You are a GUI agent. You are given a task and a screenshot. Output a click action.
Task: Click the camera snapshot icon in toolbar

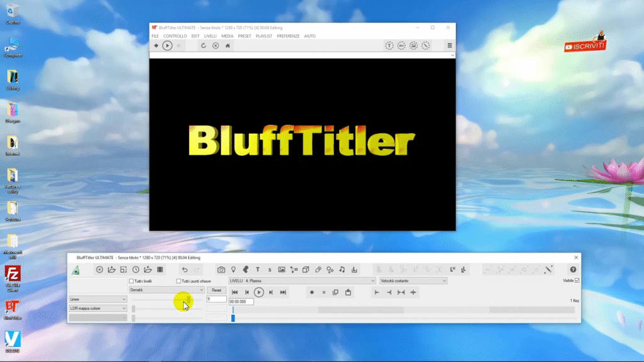221,270
